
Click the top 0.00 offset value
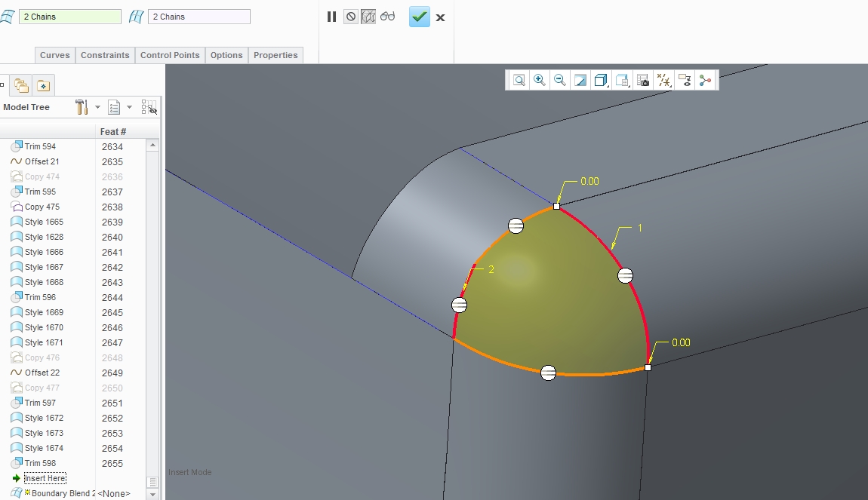(x=589, y=182)
